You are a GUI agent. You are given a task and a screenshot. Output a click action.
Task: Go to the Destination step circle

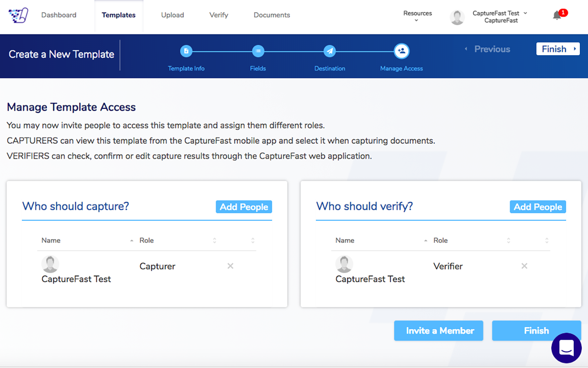330,51
